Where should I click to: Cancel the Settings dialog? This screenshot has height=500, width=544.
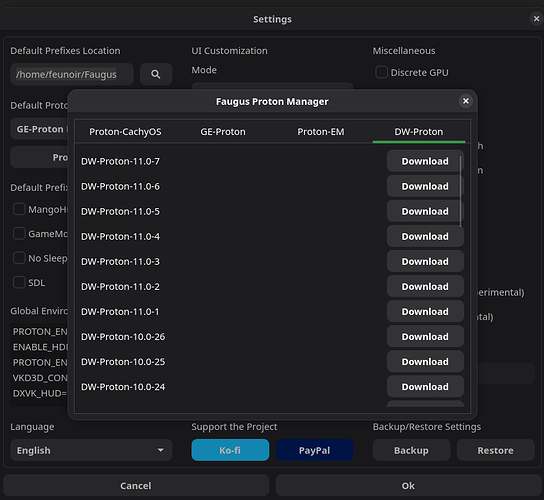pos(136,485)
